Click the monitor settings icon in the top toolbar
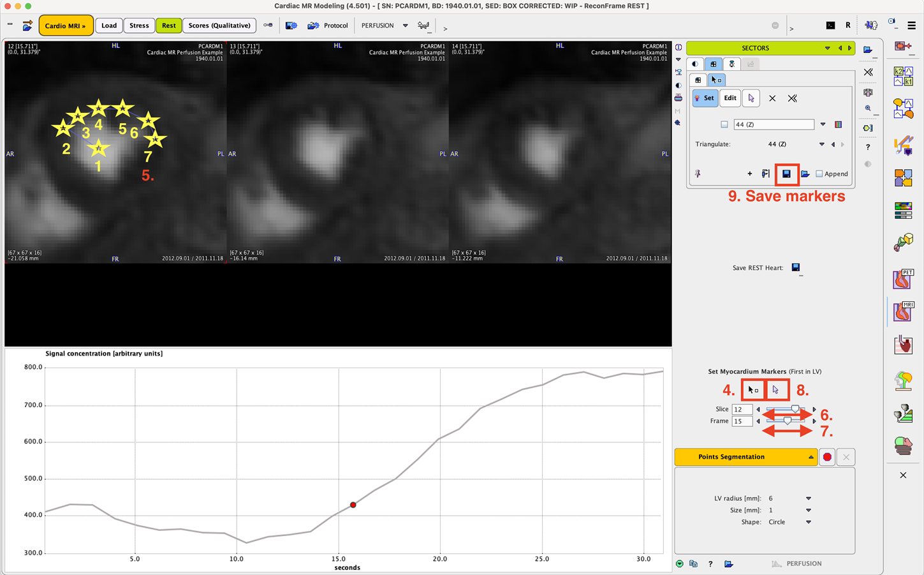924x575 pixels. [x=291, y=26]
